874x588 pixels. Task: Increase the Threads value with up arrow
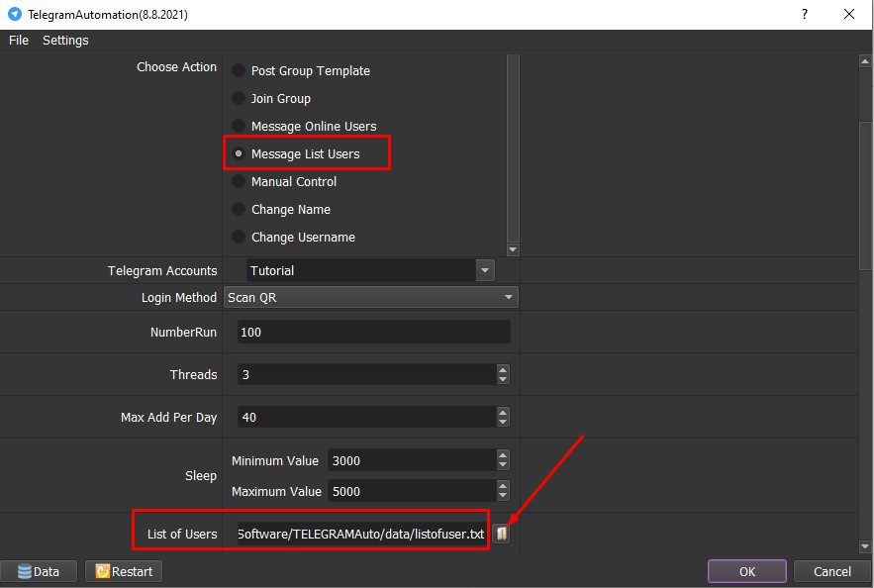coord(503,369)
